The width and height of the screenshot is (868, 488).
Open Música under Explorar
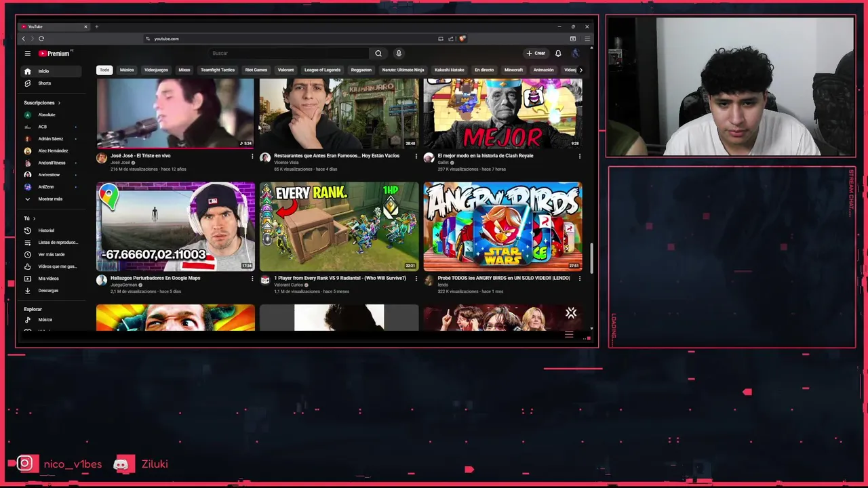52,320
